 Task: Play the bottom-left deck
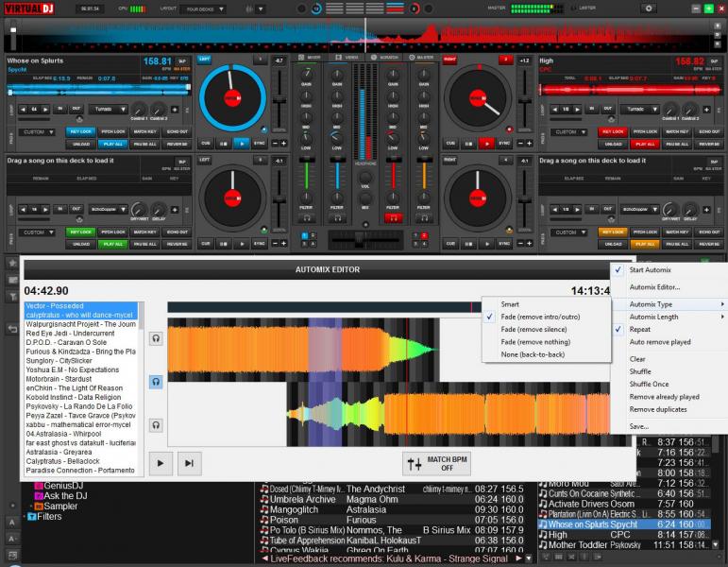[x=242, y=244]
